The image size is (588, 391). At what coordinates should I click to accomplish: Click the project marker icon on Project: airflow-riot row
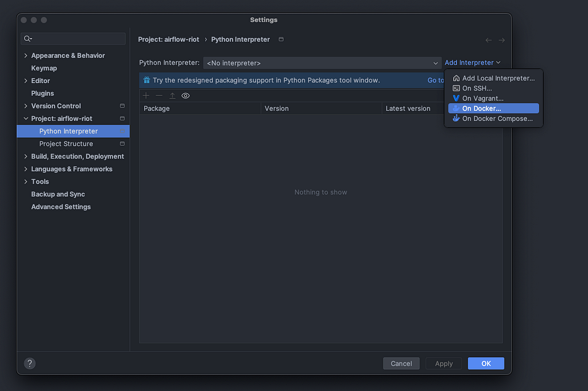point(122,118)
